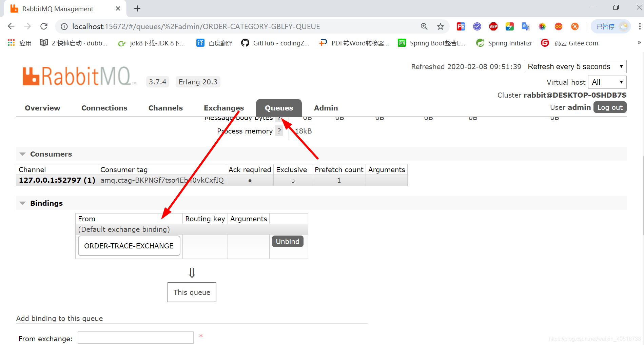Click the RabbitMQ logo
Image resolution: width=644 pixels, height=345 pixels.
[79, 76]
